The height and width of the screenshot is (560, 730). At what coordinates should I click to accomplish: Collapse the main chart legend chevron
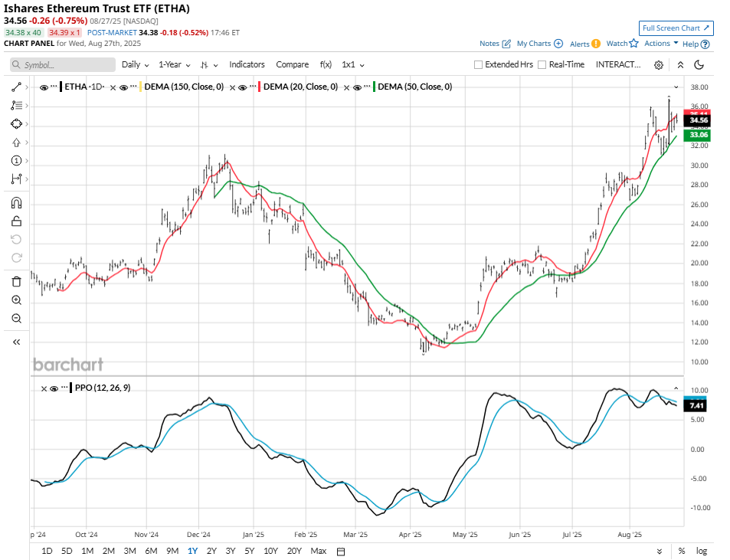tap(676, 87)
